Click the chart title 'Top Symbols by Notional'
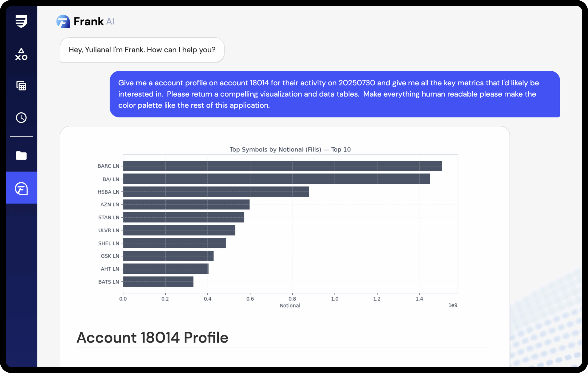This screenshot has width=588, height=373. (x=290, y=150)
